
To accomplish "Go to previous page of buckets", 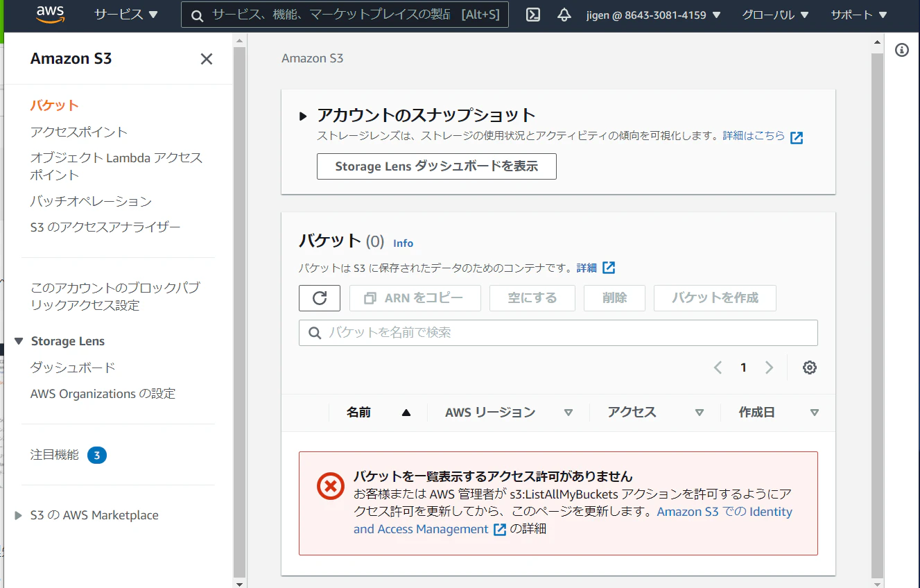I will coord(718,367).
